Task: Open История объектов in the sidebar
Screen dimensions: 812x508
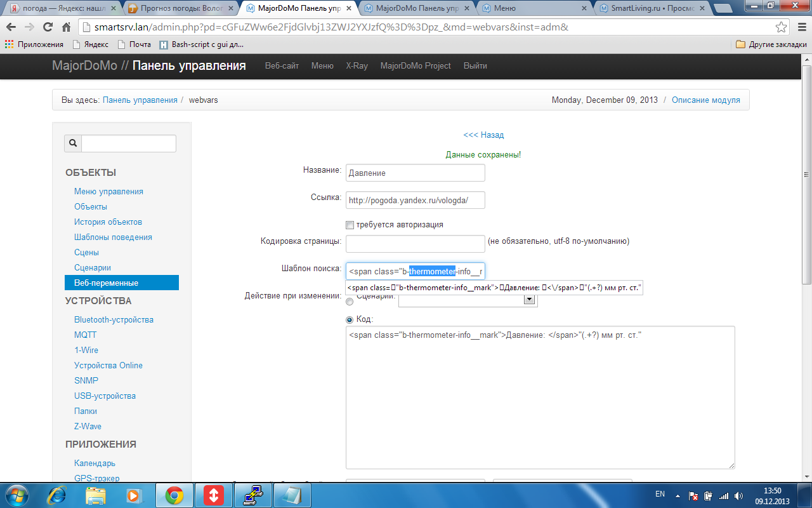Action: click(x=108, y=222)
